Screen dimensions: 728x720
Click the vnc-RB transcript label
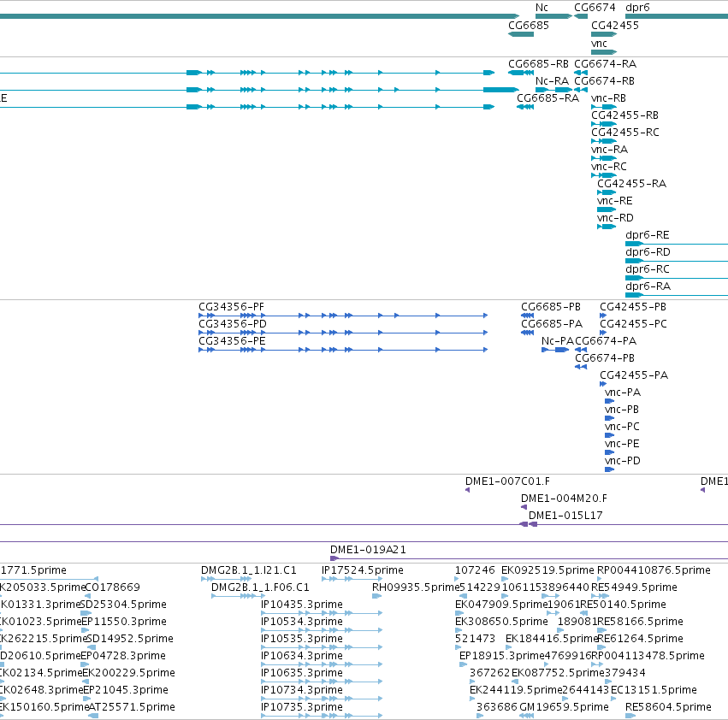[608, 98]
